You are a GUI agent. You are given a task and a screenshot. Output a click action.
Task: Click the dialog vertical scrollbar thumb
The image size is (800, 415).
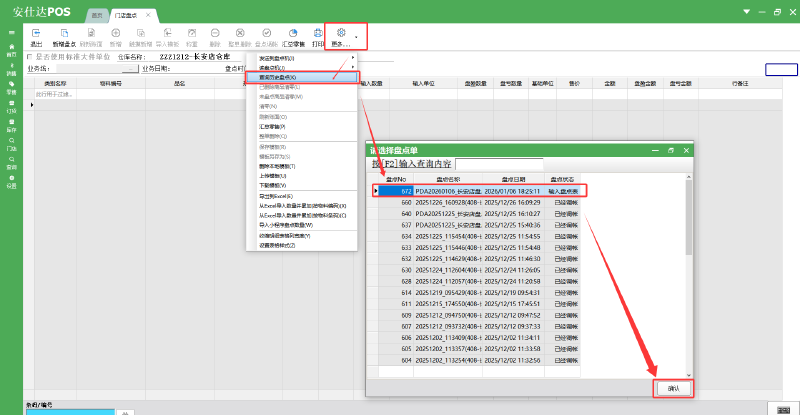tap(688, 217)
